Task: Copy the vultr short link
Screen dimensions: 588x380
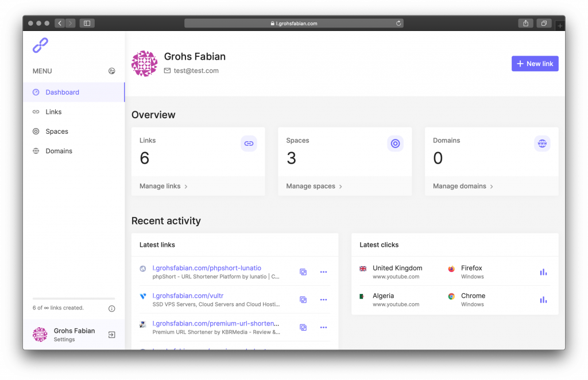Action: coord(303,300)
